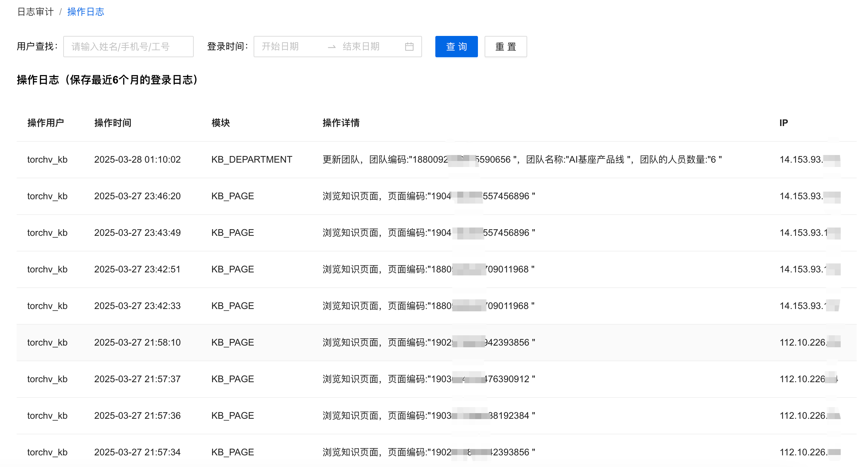868x467 pixels.
Task: Click timestamp 2025-03-28 01:10:02
Action: click(x=137, y=160)
